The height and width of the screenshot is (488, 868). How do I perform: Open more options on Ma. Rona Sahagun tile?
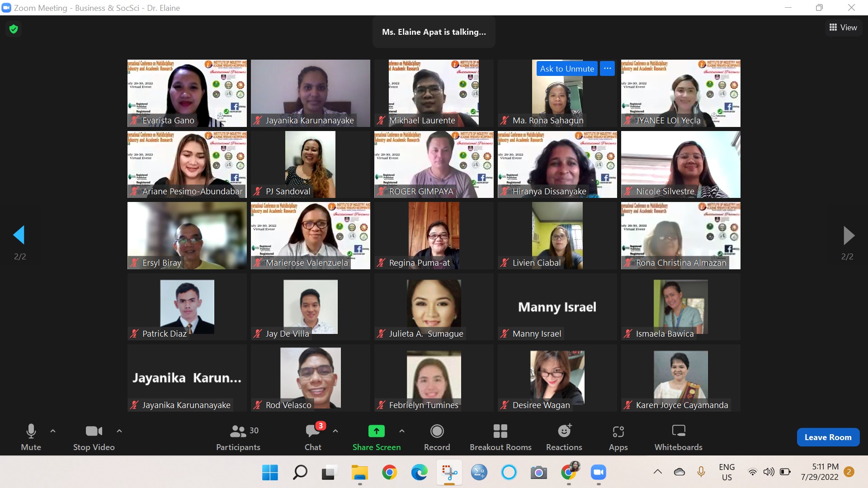click(x=607, y=69)
